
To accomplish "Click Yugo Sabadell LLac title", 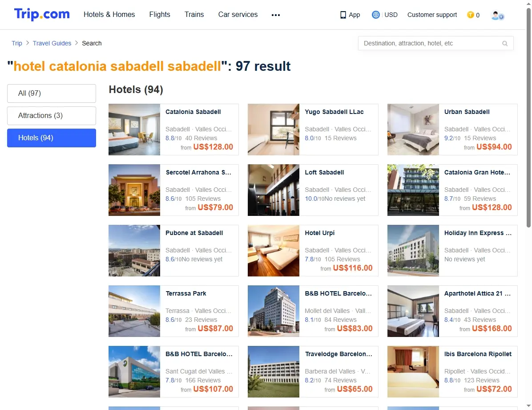I will [x=334, y=112].
